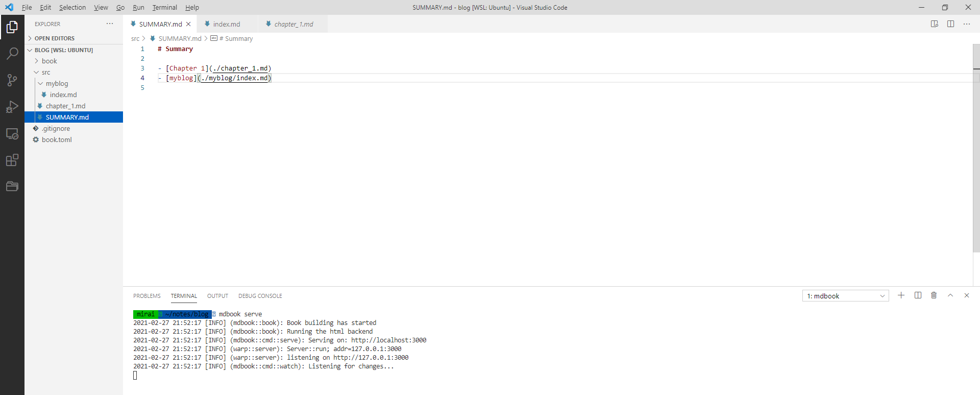The width and height of the screenshot is (980, 395).
Task: Open editor more actions menu
Action: (967, 24)
